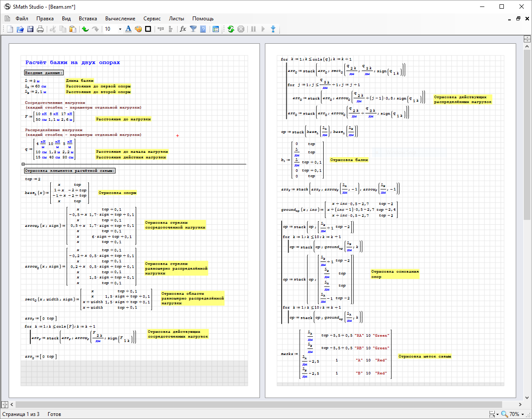Click the border rectangle toggle icon
The image size is (532, 419).
[x=148, y=29]
